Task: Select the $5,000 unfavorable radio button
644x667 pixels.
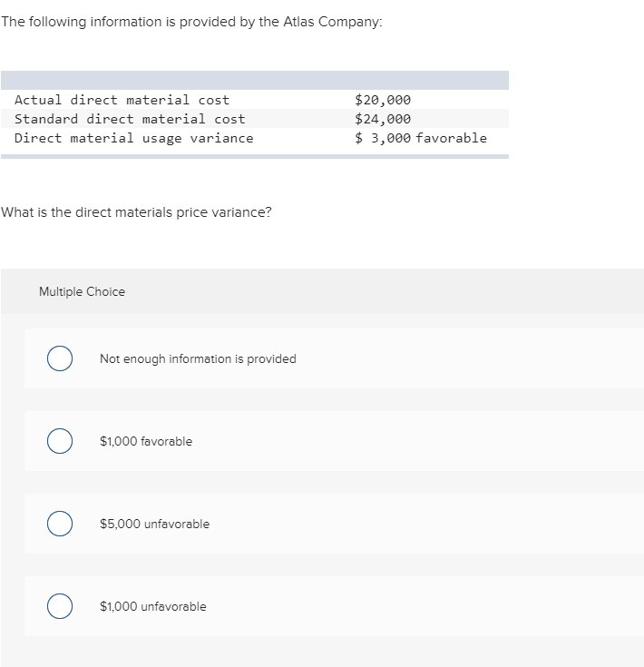Action: pos(60,525)
